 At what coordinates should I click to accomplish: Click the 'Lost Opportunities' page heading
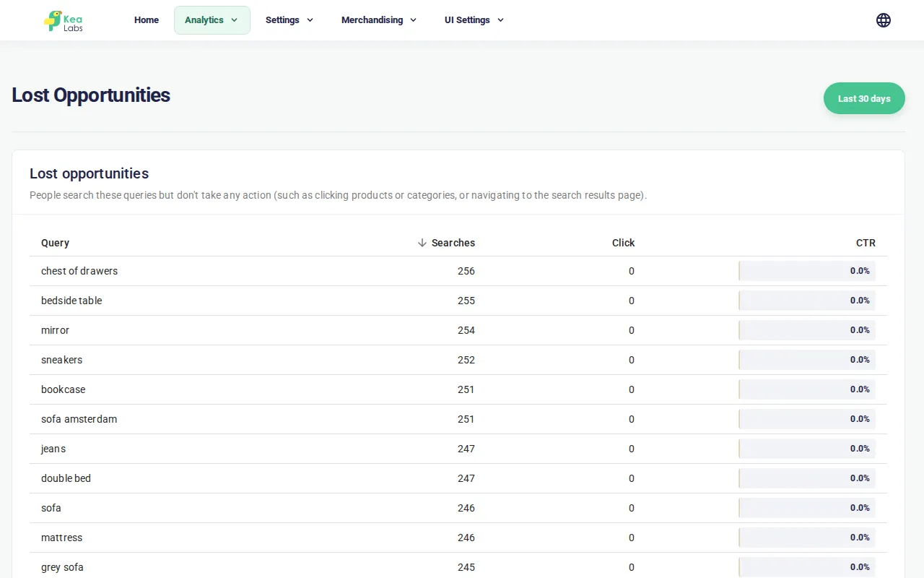point(91,95)
